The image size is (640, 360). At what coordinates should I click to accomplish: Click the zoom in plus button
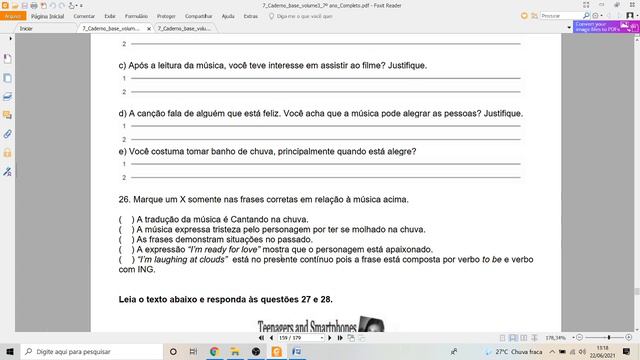pos(629,338)
